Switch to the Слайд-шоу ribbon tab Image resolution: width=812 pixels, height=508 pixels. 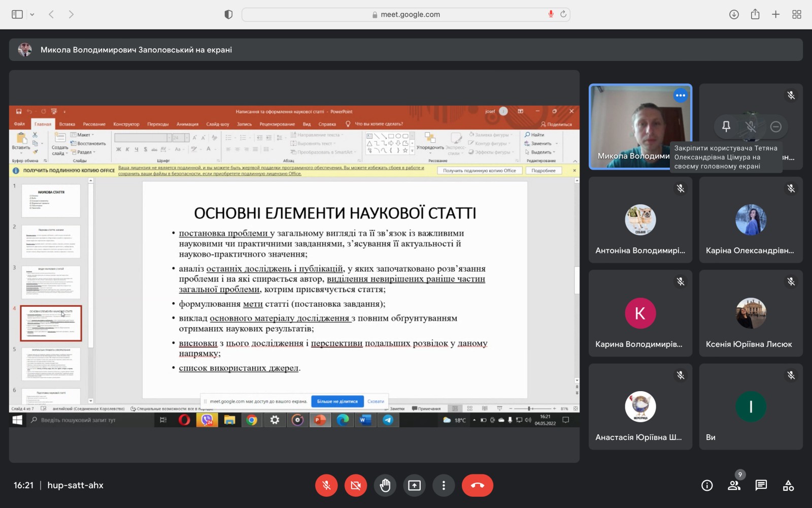(218, 124)
